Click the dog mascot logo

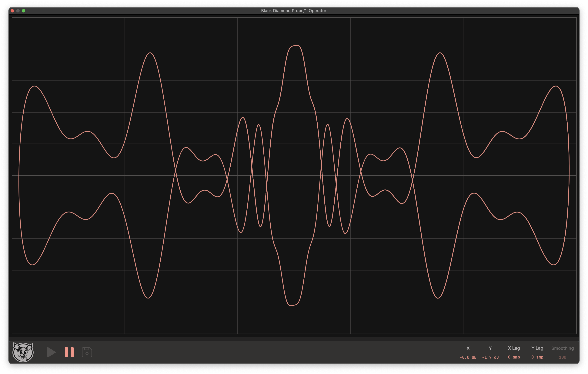pyautogui.click(x=23, y=352)
